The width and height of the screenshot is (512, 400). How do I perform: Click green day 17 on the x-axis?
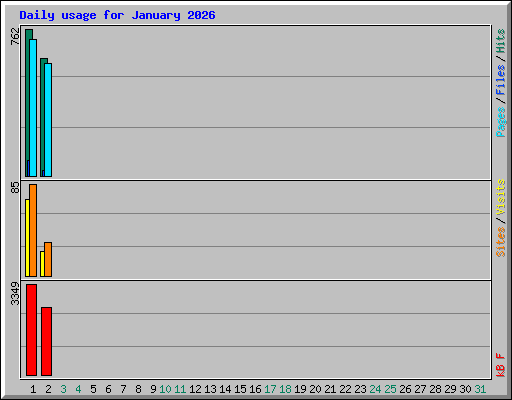[x=270, y=389]
